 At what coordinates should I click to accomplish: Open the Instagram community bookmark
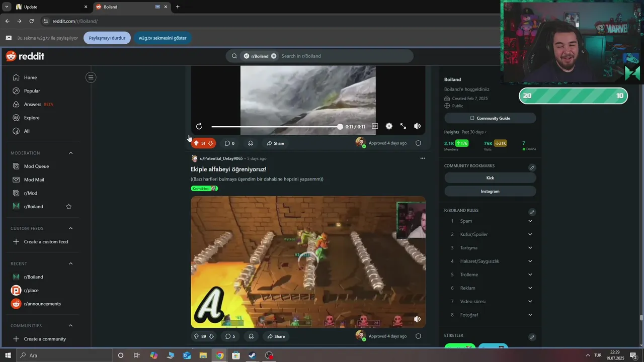pyautogui.click(x=490, y=192)
